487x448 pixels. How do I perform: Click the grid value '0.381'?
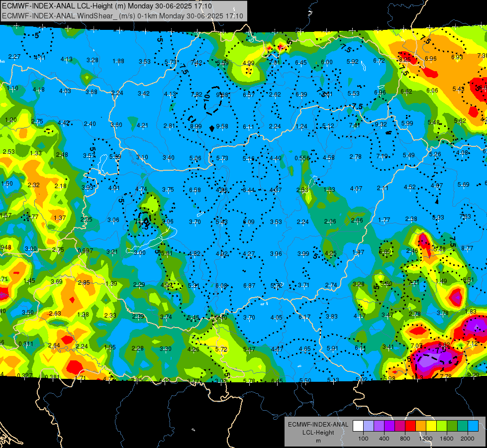pyautogui.click(x=52, y=377)
